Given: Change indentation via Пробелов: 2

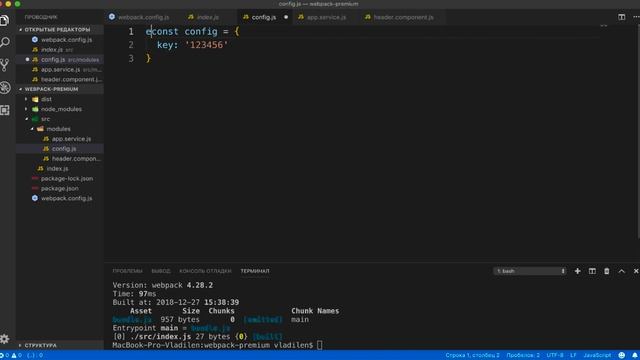Looking at the screenshot, I should (x=523, y=355).
